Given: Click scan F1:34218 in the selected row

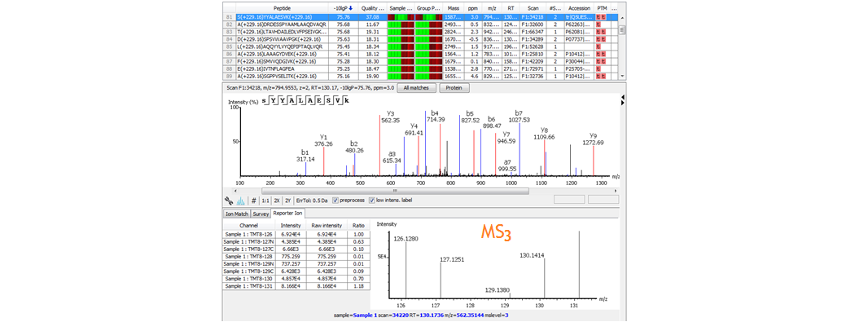Looking at the screenshot, I should click(533, 18).
